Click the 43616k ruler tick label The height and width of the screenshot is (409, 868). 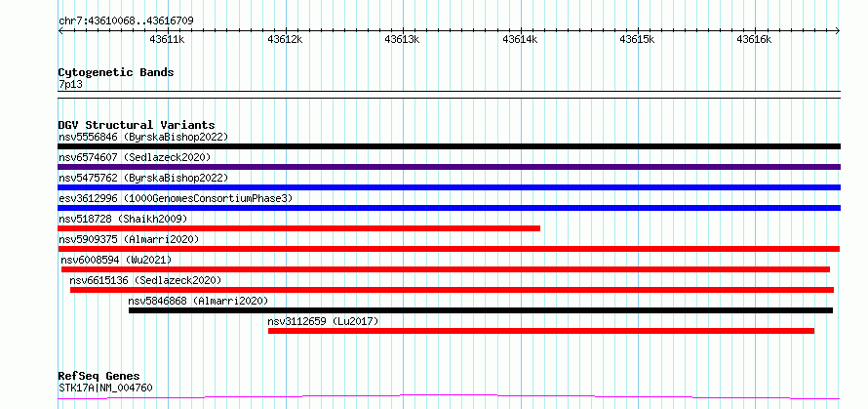point(755,40)
